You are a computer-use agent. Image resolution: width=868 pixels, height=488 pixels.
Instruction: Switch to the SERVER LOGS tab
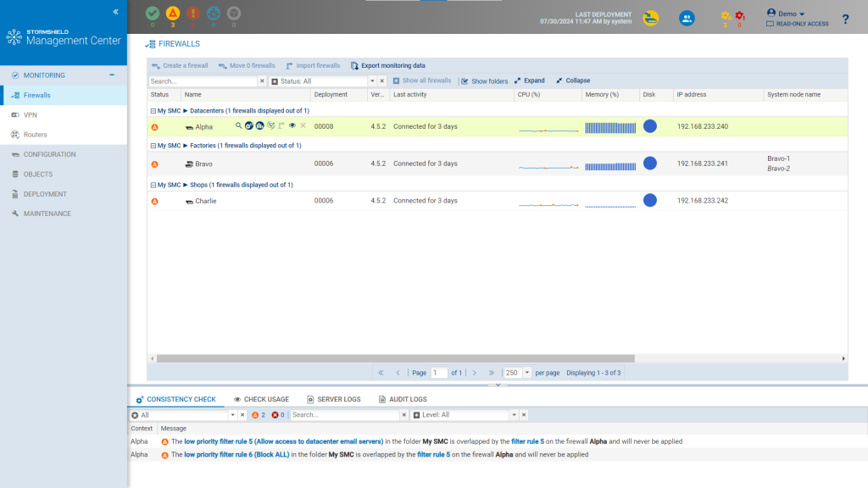click(334, 400)
